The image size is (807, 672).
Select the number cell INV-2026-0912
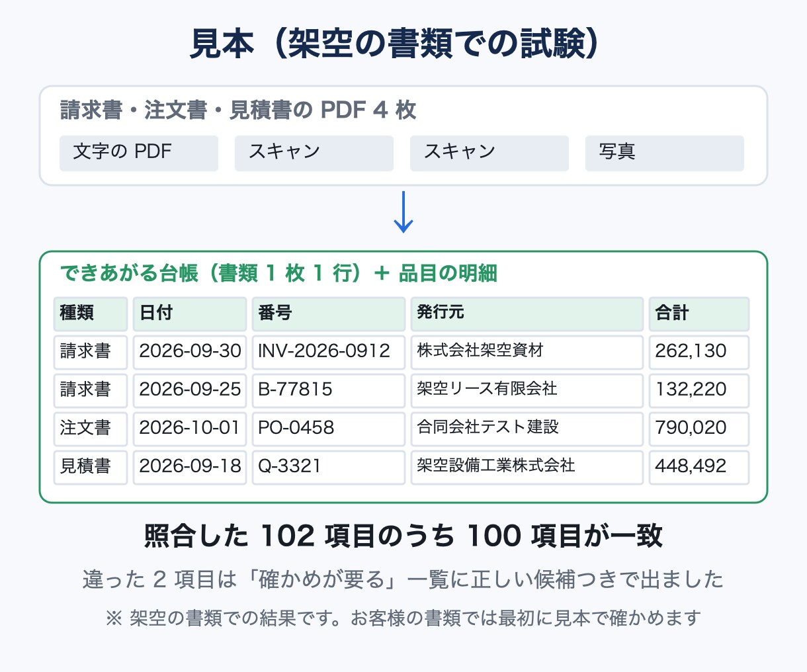point(329,352)
